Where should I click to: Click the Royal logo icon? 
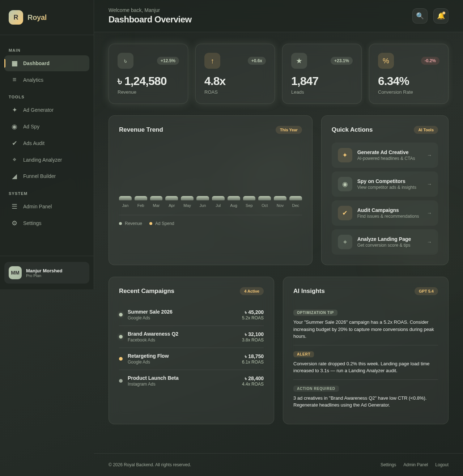coord(16,17)
